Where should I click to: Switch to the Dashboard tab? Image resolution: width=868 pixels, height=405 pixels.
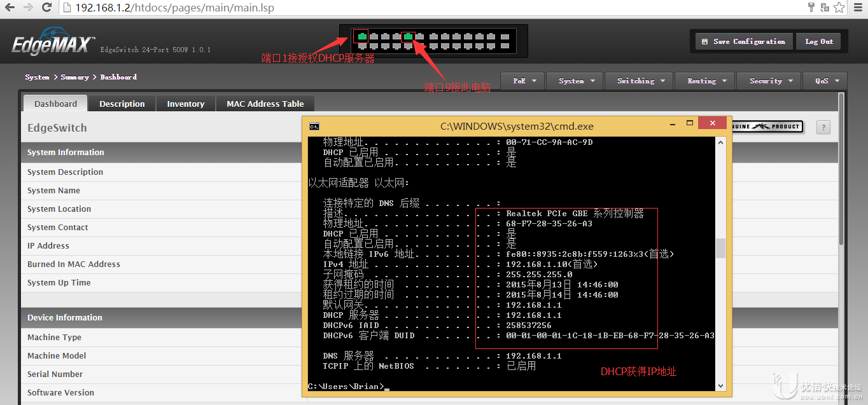click(55, 104)
